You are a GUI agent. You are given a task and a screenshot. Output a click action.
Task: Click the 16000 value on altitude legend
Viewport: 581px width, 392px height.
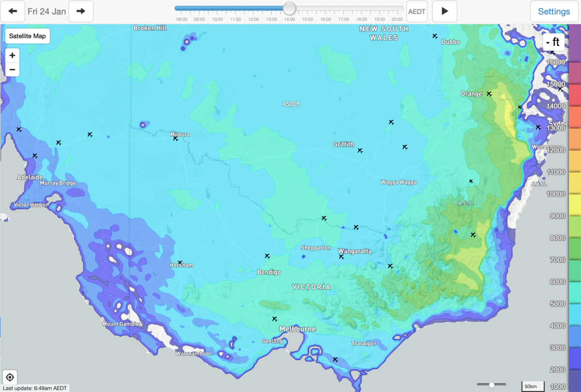pyautogui.click(x=556, y=62)
